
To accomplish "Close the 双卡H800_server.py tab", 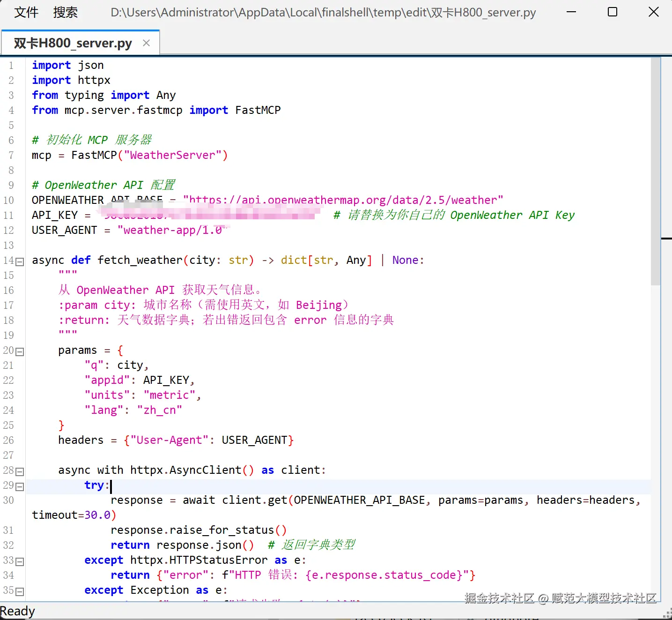I will [x=146, y=43].
